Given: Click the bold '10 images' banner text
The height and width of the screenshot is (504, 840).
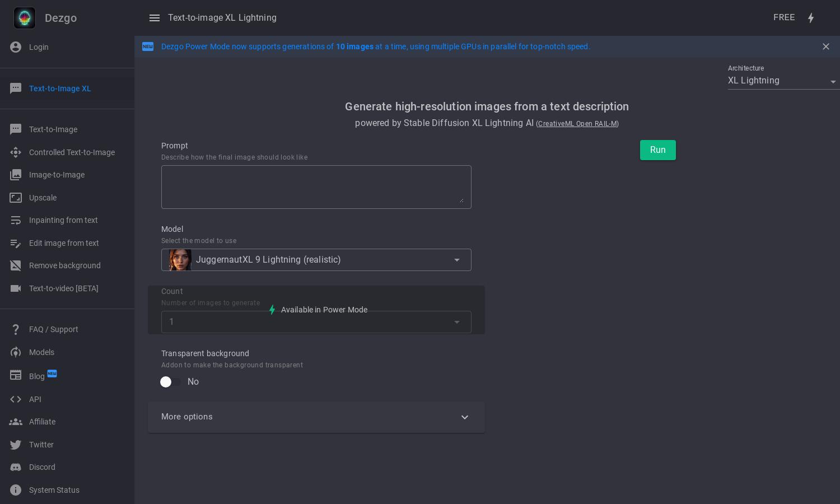Looking at the screenshot, I should (354, 46).
